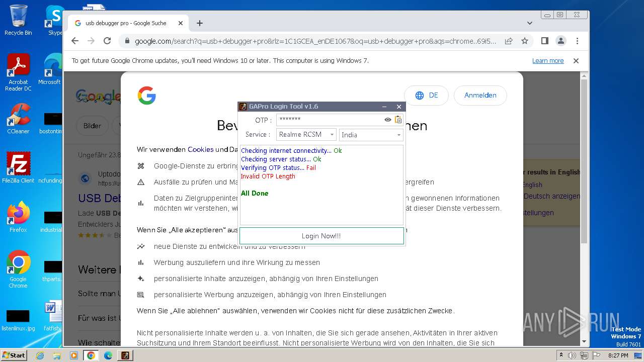Paste OTP from clipboard icon

(398, 120)
